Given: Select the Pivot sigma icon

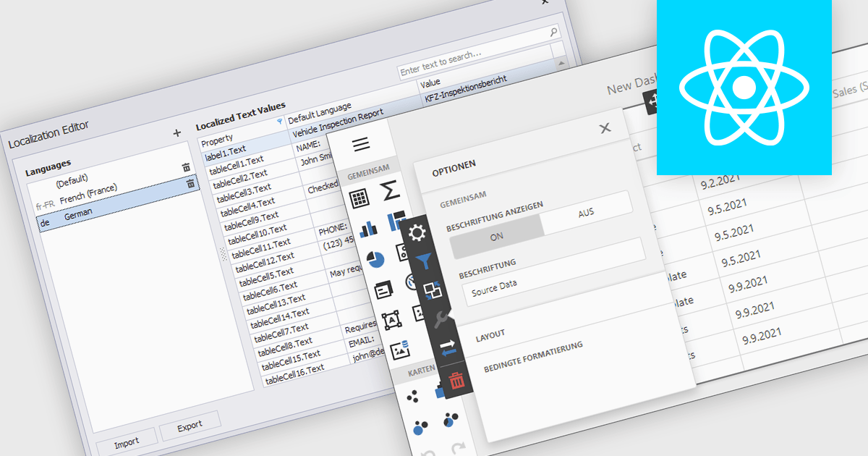Looking at the screenshot, I should pos(390,192).
